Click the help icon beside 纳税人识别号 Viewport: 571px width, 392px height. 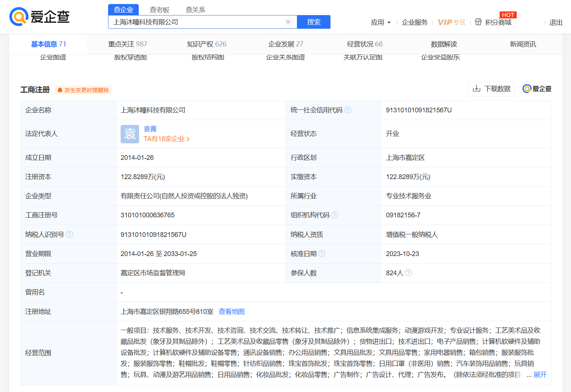(69, 234)
